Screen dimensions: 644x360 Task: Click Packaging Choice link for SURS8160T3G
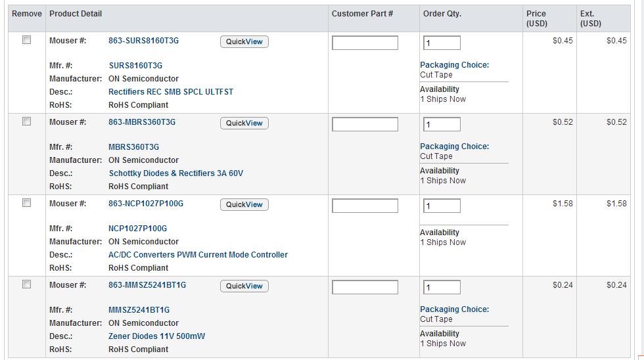pyautogui.click(x=454, y=65)
